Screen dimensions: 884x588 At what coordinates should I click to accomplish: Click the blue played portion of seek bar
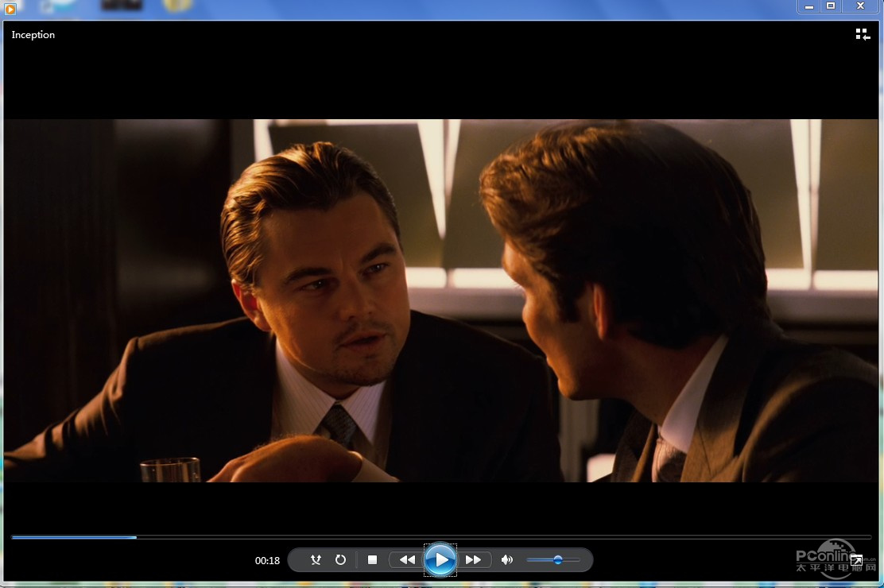(x=72, y=537)
